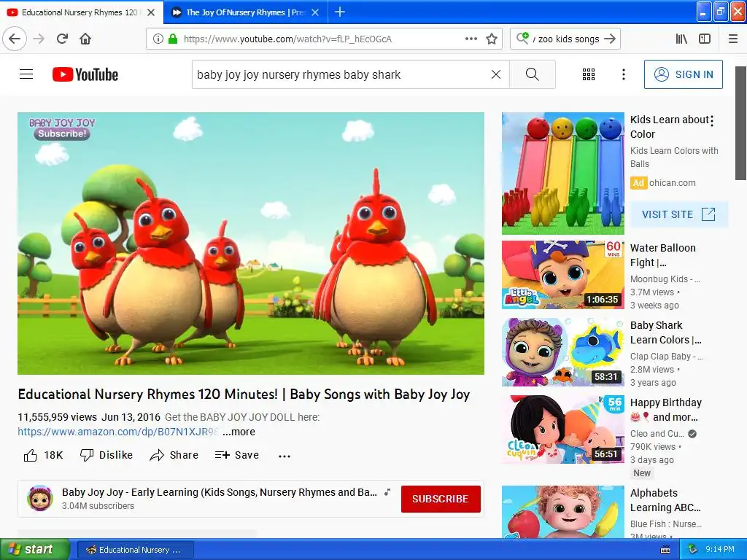Open Water Balloon Fight video title
This screenshot has height=560, width=747.
(x=662, y=255)
